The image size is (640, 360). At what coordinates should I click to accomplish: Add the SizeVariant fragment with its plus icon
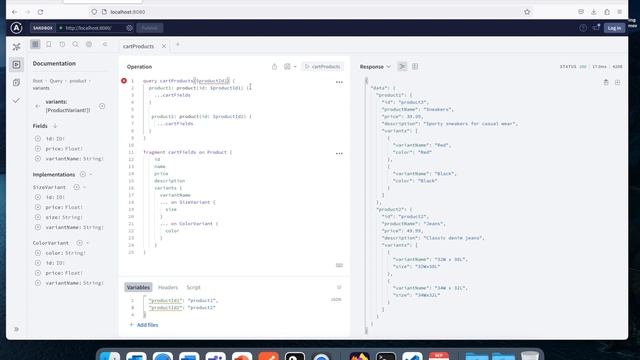(x=76, y=187)
